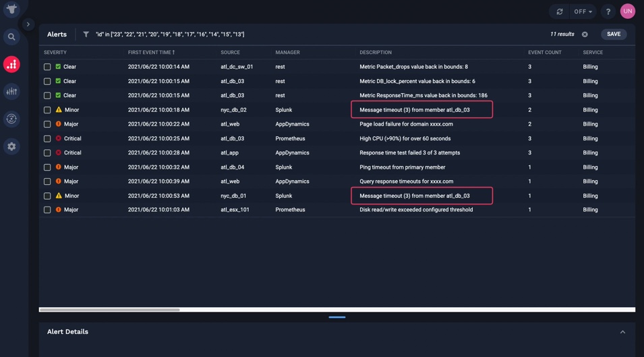
Task: Sort by SOURCE column header
Action: 230,52
